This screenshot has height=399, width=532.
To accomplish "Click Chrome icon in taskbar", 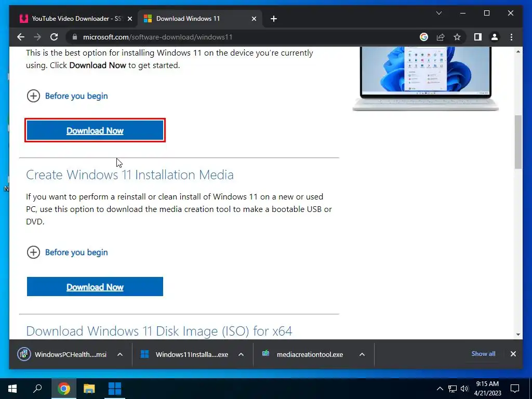I will point(63,389).
